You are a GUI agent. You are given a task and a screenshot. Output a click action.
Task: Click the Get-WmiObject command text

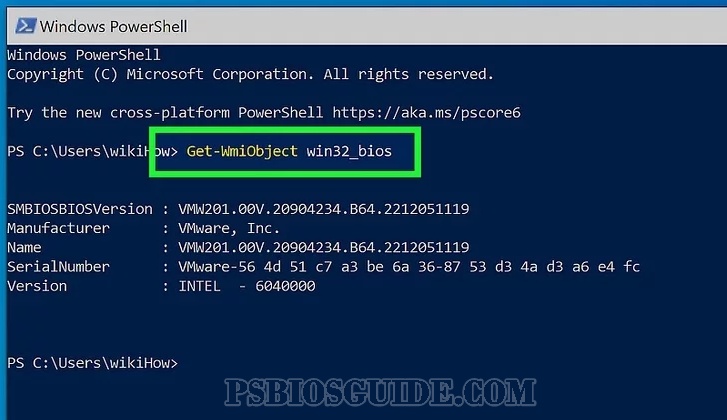coord(242,151)
